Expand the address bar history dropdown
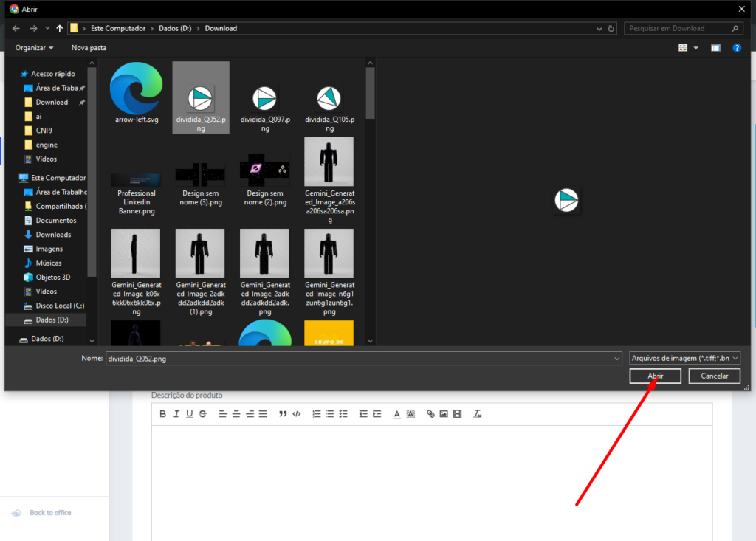 coord(597,29)
